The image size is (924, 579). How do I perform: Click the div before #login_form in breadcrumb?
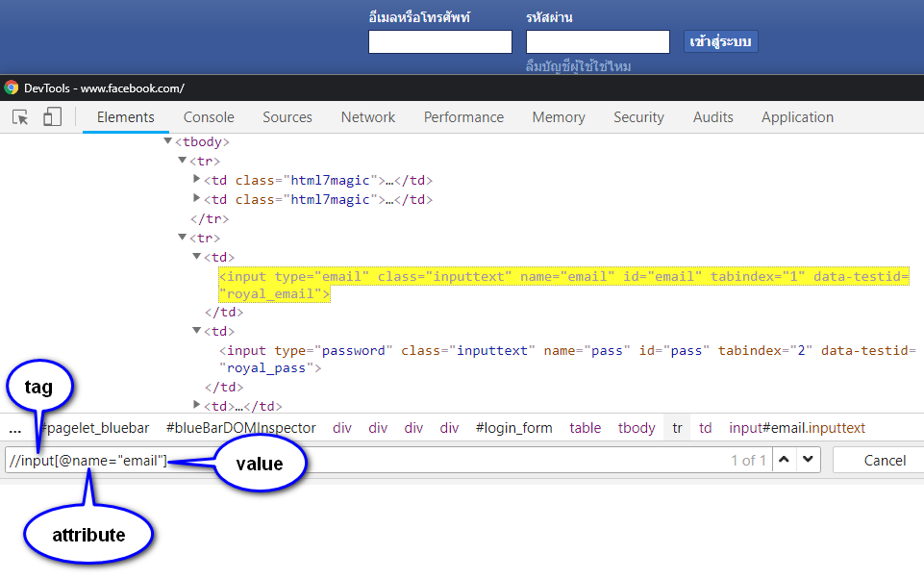[449, 428]
